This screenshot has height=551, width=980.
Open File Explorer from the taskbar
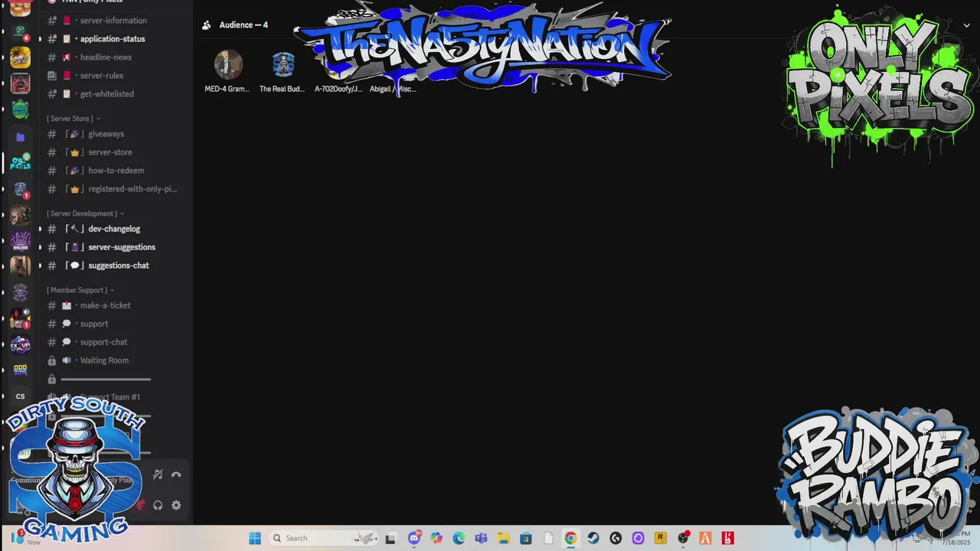click(x=503, y=539)
